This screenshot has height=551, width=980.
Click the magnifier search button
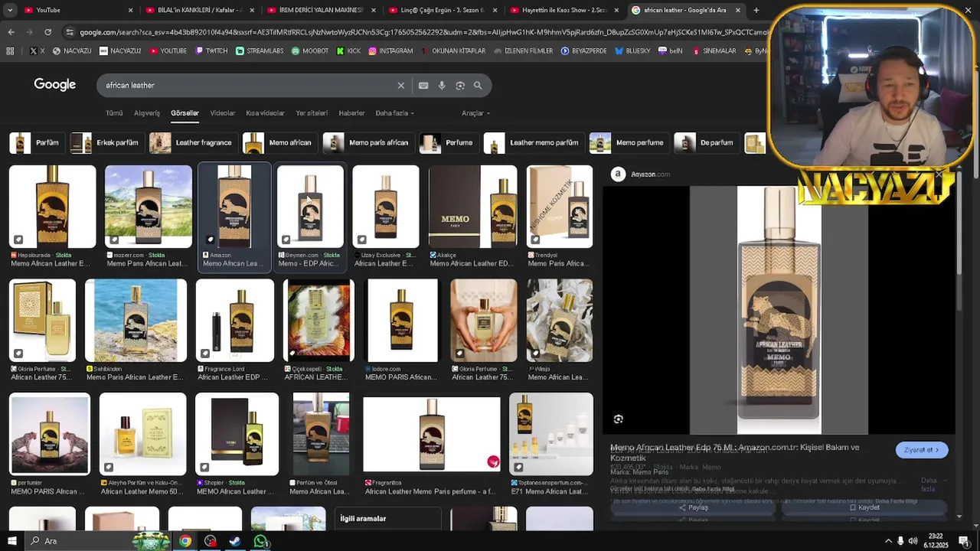(478, 85)
